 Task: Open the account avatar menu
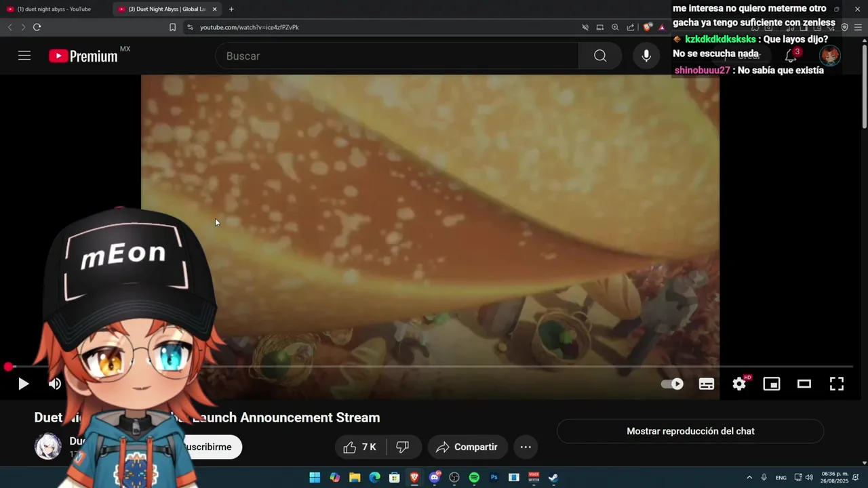pyautogui.click(x=829, y=56)
